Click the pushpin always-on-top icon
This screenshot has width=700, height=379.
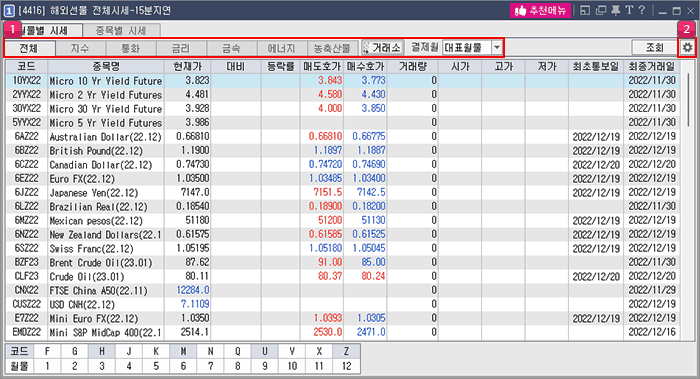click(616, 10)
